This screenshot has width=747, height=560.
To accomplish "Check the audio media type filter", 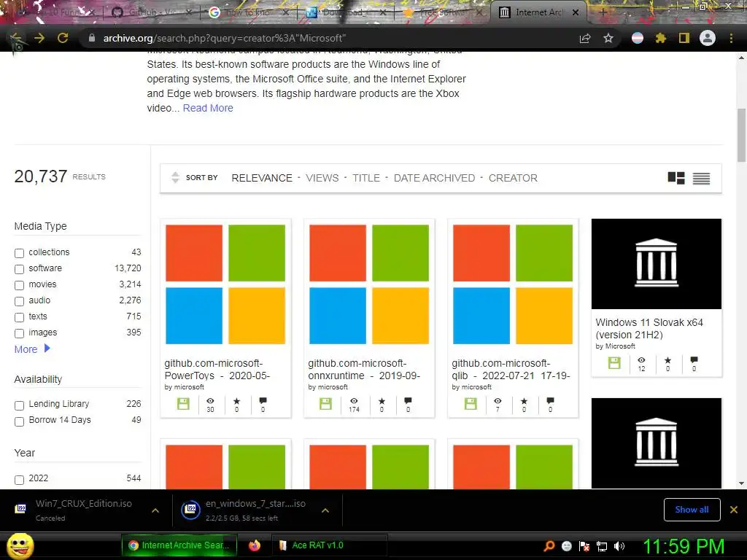I will 19,301.
